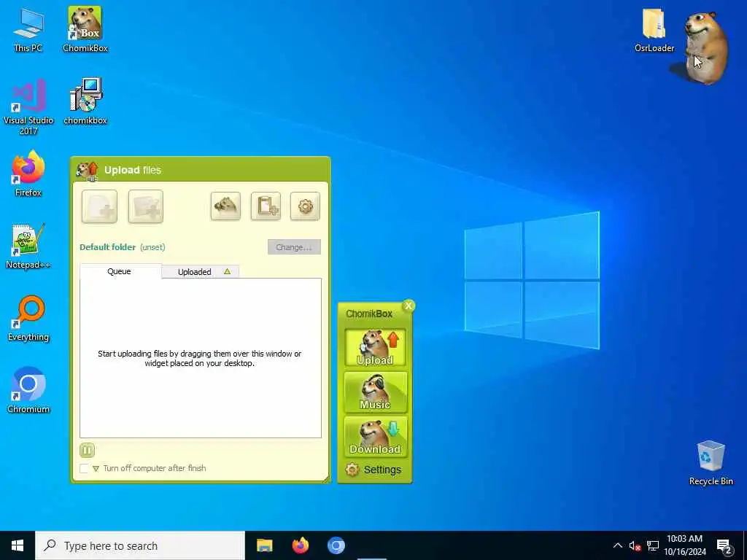Select the Visual Studio 2017 shortcut
Image resolution: width=747 pixels, height=560 pixels.
click(x=28, y=106)
